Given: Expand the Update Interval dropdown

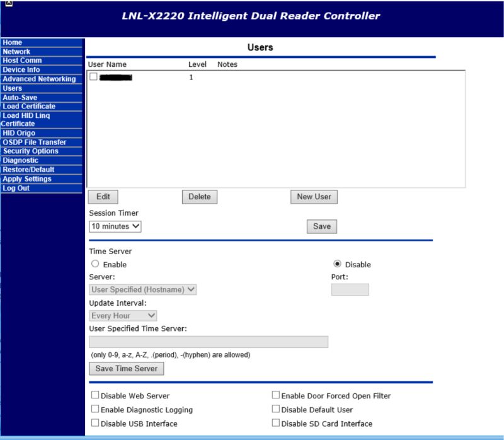Looking at the screenshot, I should click(x=122, y=315).
